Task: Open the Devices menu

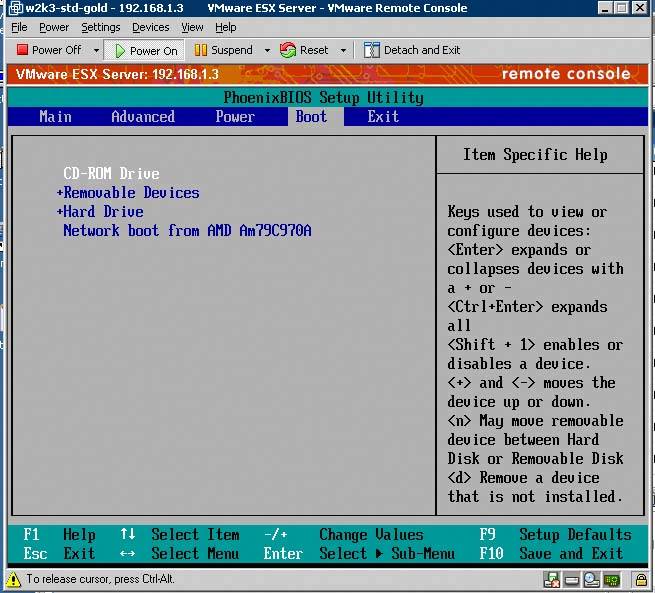Action: [150, 27]
